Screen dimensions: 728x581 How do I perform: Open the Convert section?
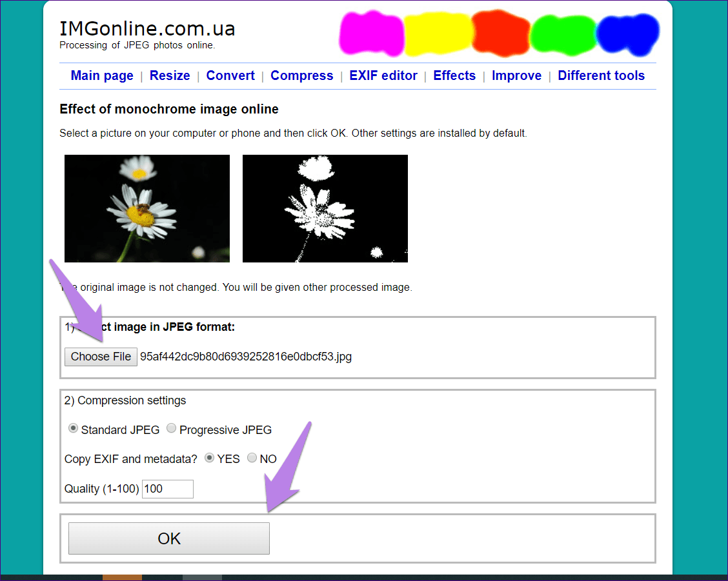(230, 75)
